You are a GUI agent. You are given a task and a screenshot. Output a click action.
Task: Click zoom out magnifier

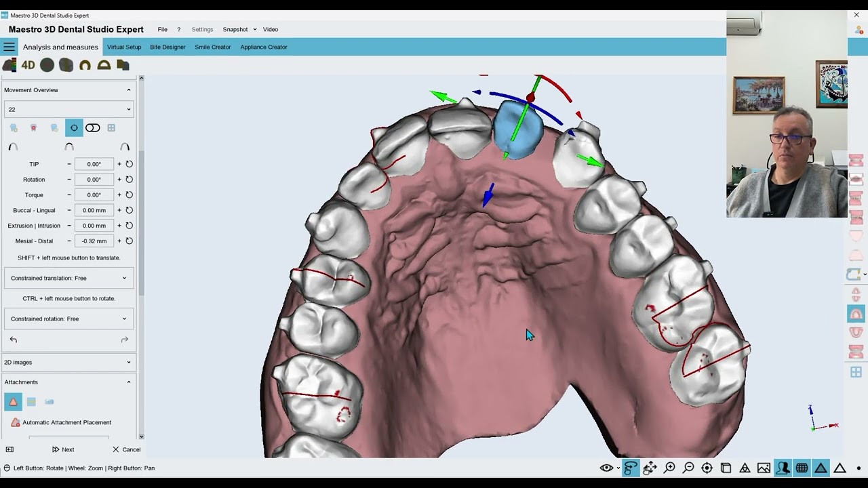coord(688,468)
